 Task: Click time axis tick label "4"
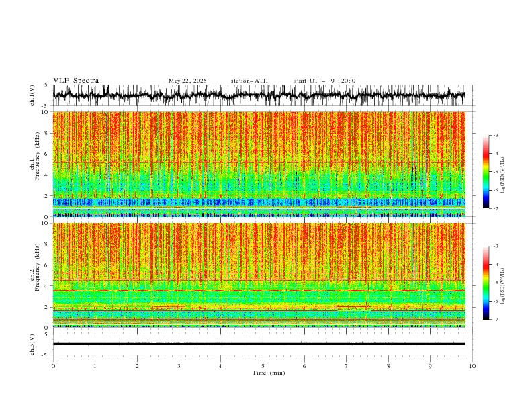(x=220, y=366)
